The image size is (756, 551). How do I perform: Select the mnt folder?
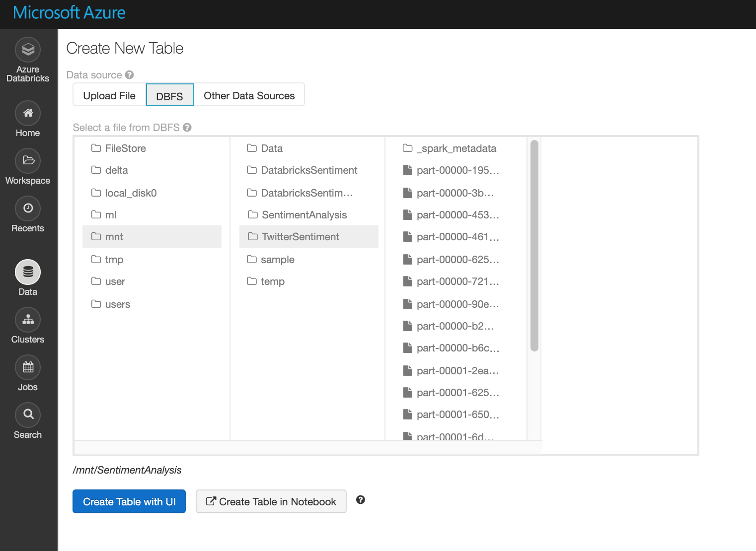(152, 237)
